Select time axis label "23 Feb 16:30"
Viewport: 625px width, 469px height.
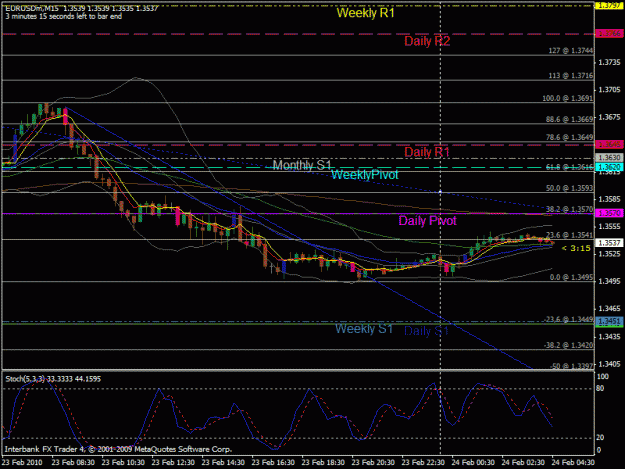click(x=273, y=462)
